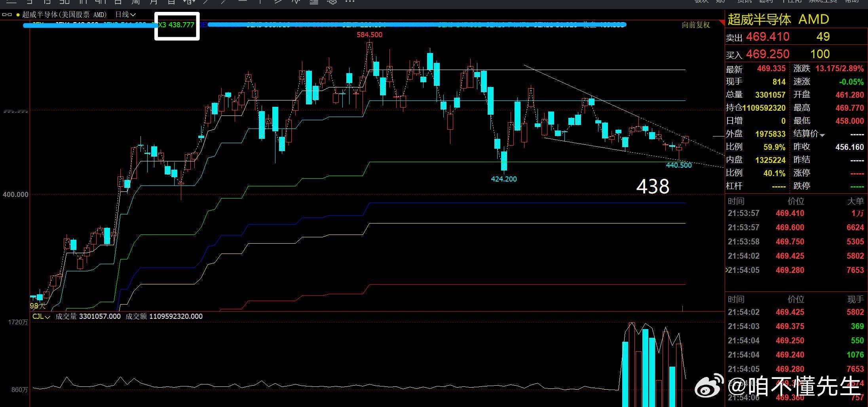This screenshot has height=407, width=868.
Task: Click the big-order size 1万
Action: click(858, 214)
